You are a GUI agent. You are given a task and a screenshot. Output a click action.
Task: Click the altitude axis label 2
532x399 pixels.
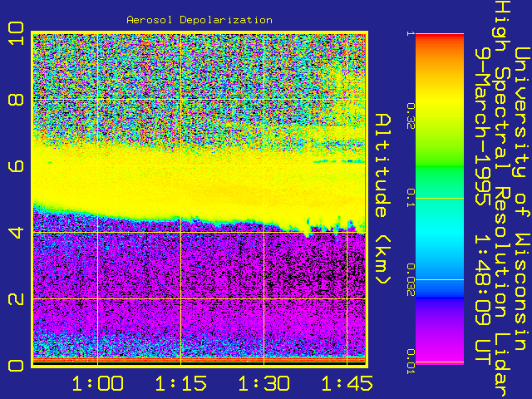tap(17, 299)
